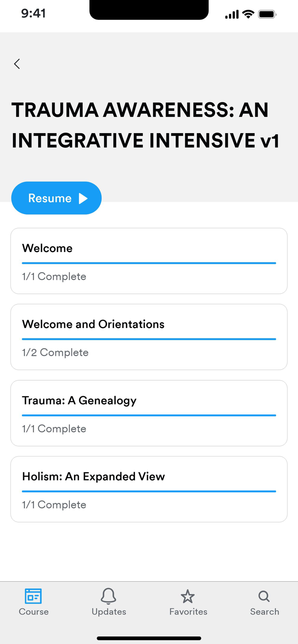
Task: Select the bell icon to check notifications
Action: point(108,596)
